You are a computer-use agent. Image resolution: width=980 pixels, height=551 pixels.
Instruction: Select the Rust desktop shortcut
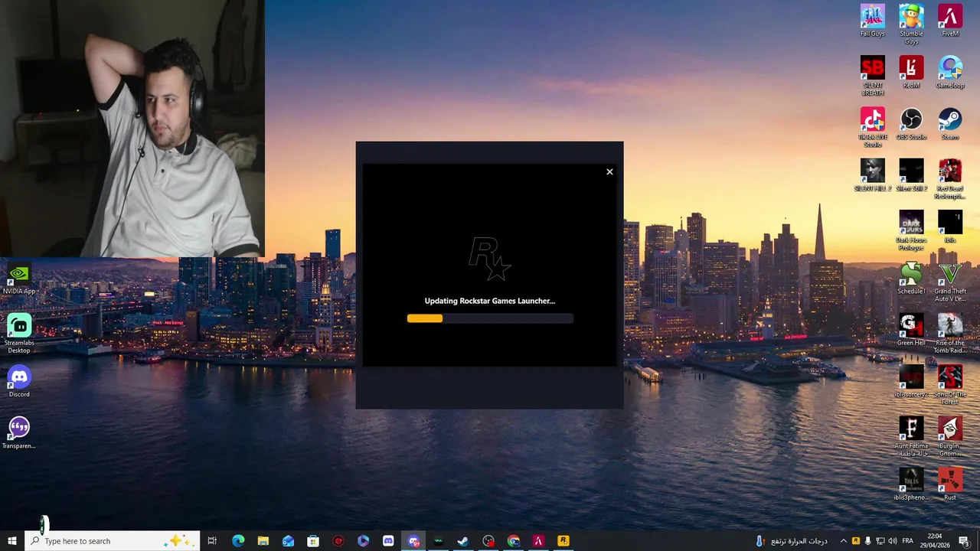(950, 484)
